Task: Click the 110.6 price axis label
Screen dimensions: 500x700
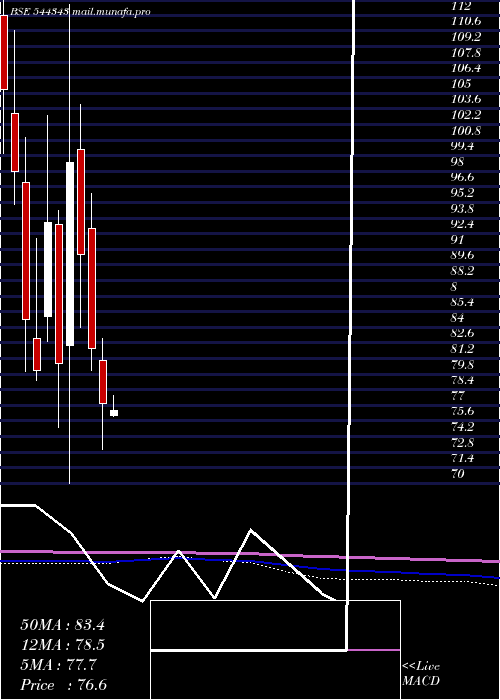Action: coord(466,21)
